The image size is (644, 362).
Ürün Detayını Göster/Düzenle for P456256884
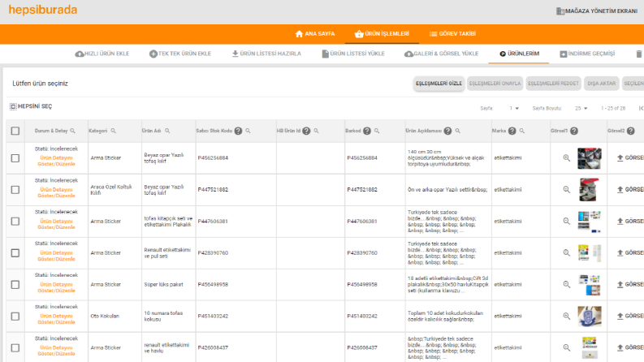[56, 161]
